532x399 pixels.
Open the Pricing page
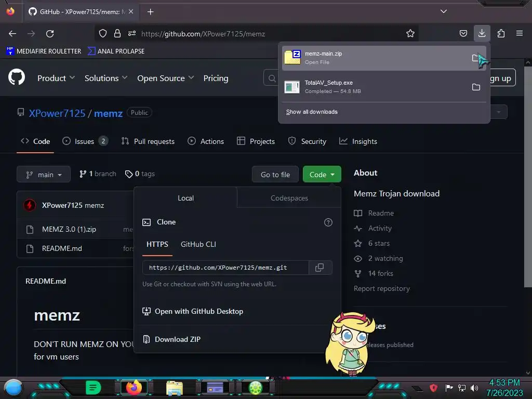216,78
